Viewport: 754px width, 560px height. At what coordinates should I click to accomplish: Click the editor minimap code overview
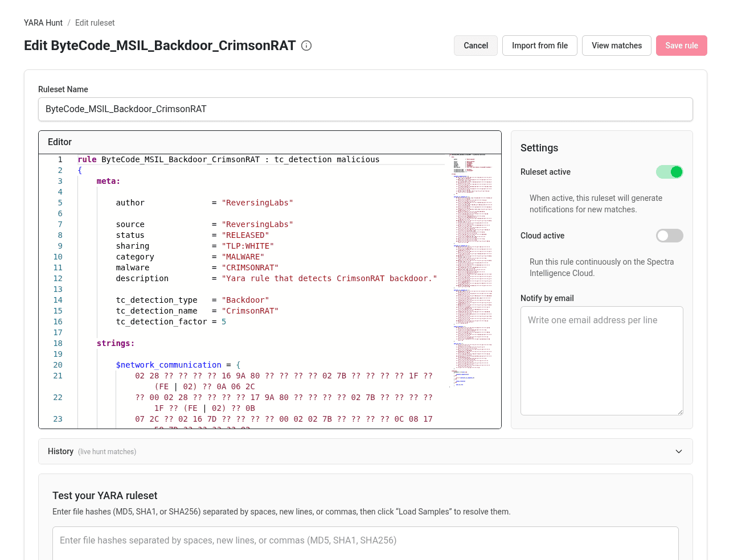[x=471, y=270]
